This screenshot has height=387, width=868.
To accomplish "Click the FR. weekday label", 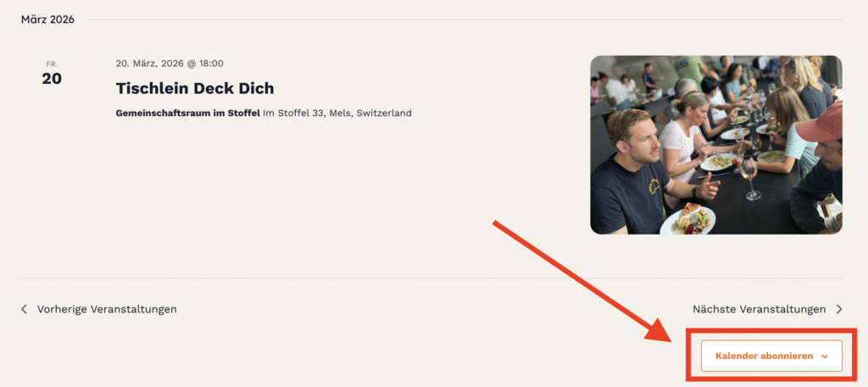I will [x=52, y=64].
